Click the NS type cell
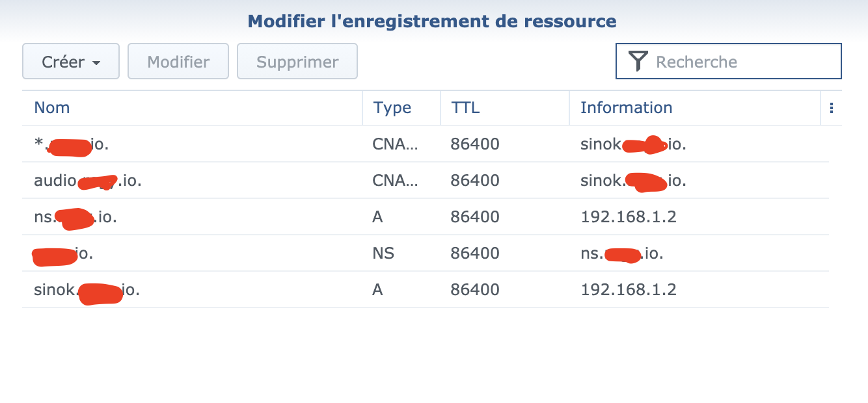 383,253
